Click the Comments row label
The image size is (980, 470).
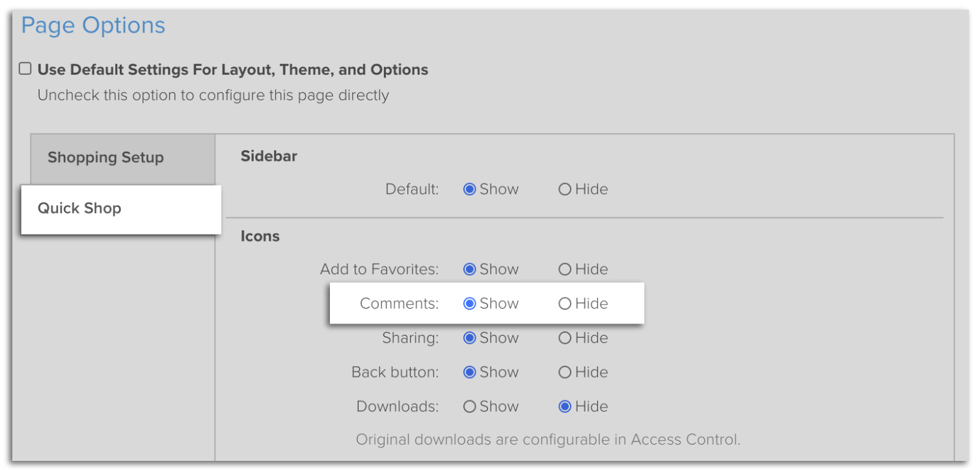(400, 303)
